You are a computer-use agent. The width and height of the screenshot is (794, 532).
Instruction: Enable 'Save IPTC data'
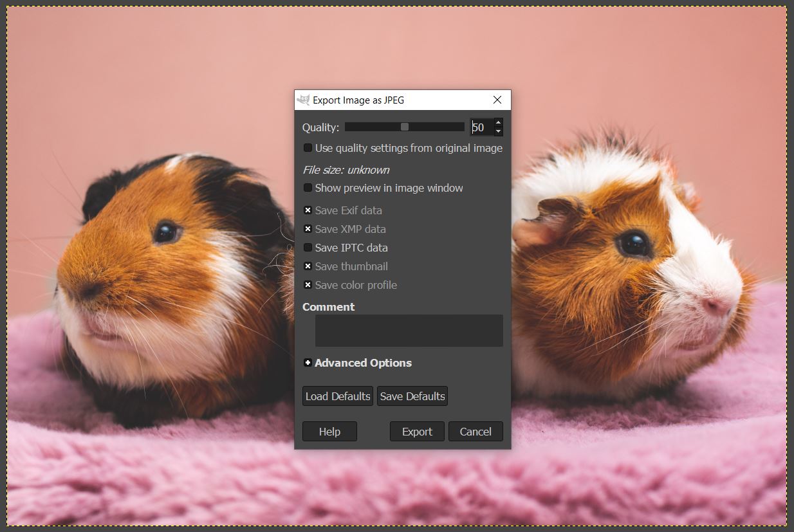click(x=308, y=248)
